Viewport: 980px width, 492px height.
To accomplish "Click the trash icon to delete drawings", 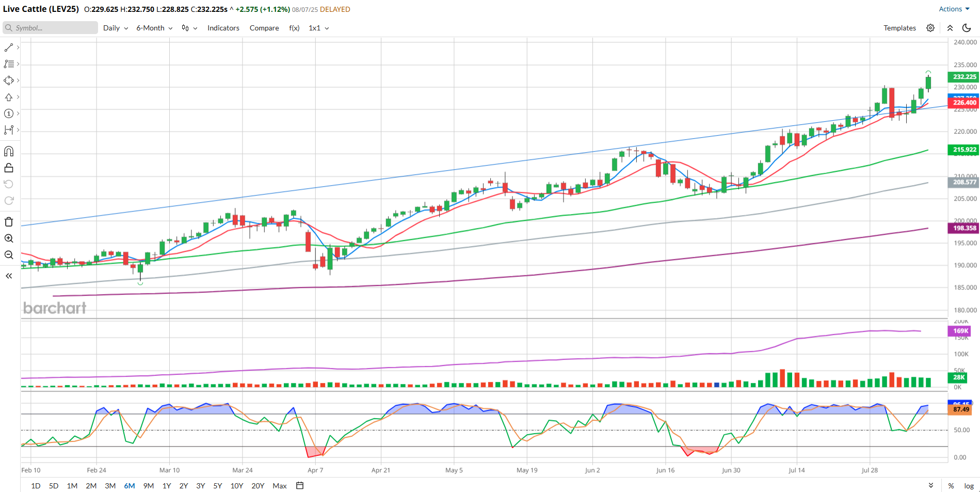I will (9, 222).
